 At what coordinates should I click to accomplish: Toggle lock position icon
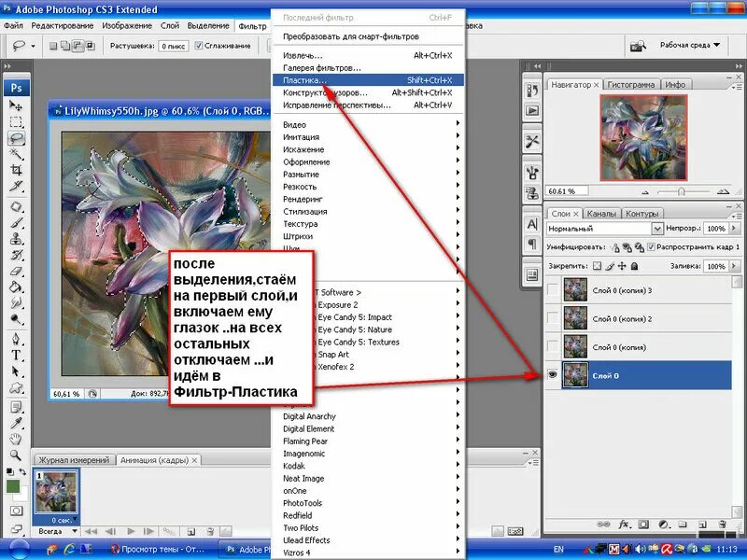coord(622,266)
